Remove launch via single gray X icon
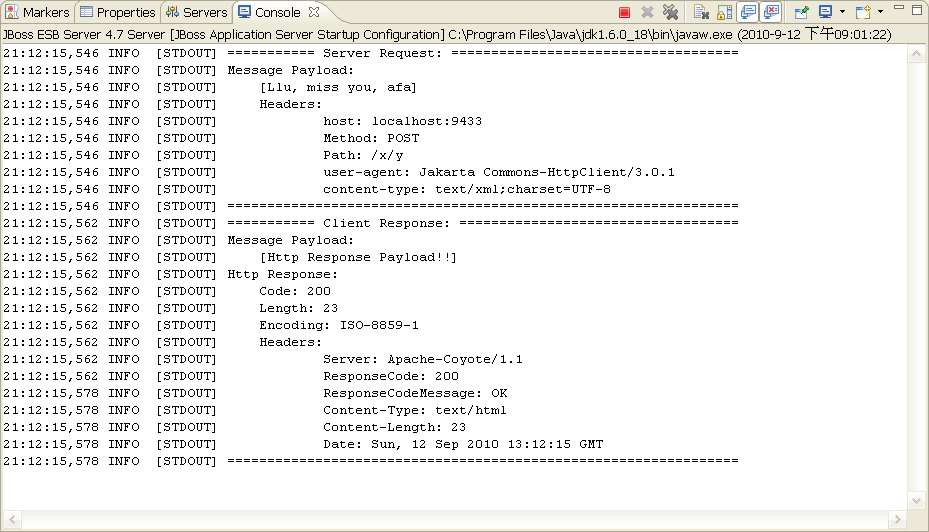 click(x=647, y=12)
